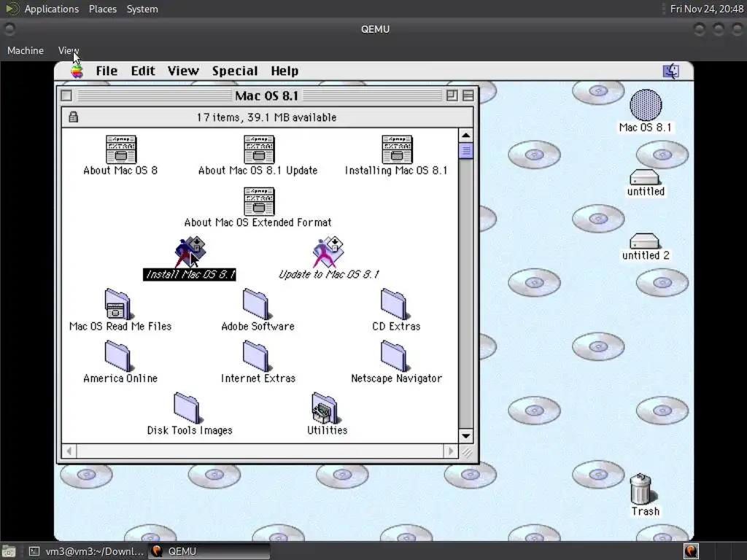This screenshot has width=747, height=560.
Task: Open the Places menu in top panel
Action: point(102,9)
